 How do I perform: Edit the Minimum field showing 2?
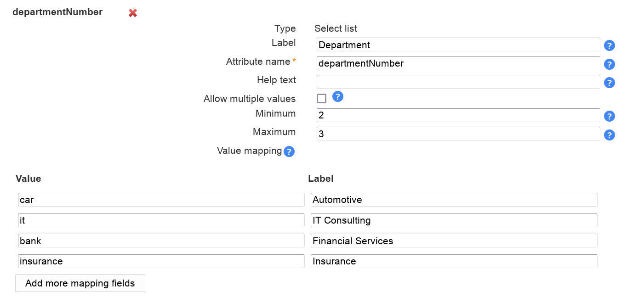[x=458, y=115]
